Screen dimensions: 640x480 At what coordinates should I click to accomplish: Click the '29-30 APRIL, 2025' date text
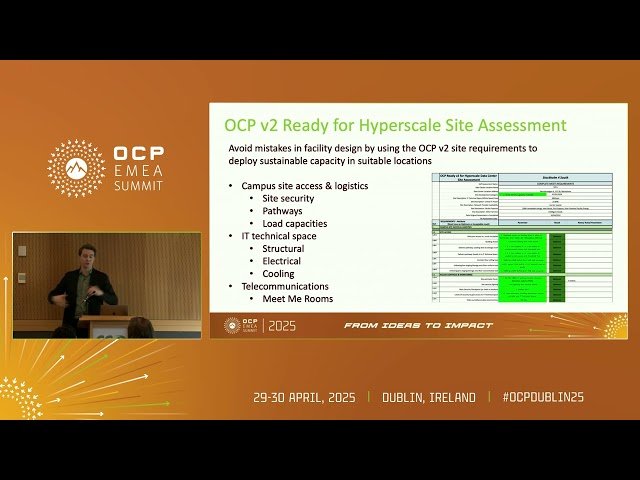306,397
